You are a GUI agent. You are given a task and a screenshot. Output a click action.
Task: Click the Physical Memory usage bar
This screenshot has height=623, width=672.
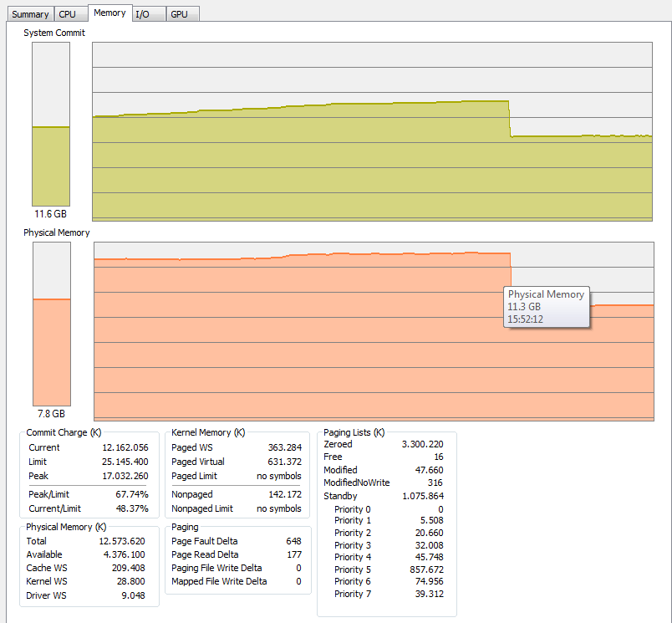[x=51, y=324]
